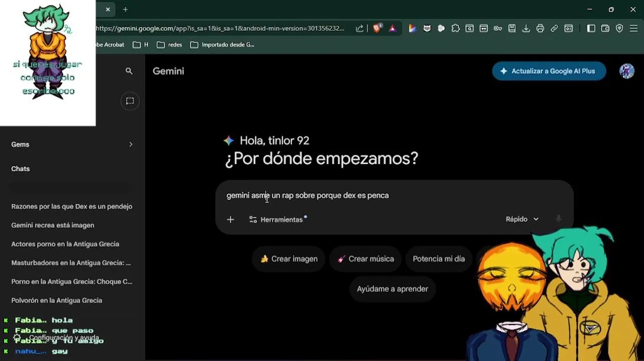Click the Chats sidebar heading
Screen dimensions: 644x361
[x=21, y=169]
